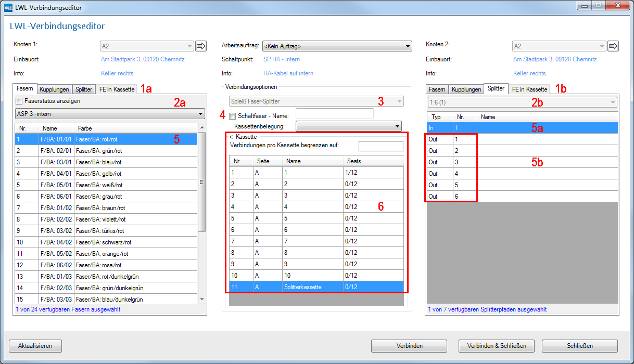Viewport: 634px width, 364px height.
Task: Select splitter Out 3 row
Action: [523, 162]
